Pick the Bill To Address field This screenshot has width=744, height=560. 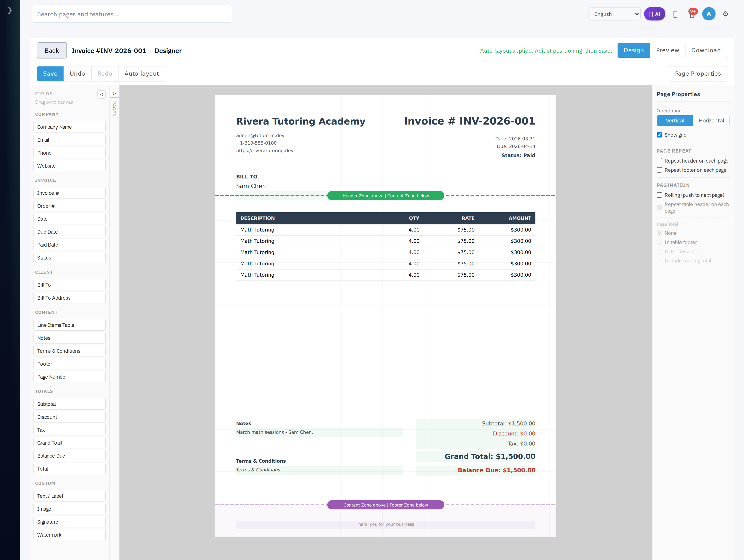tap(69, 298)
